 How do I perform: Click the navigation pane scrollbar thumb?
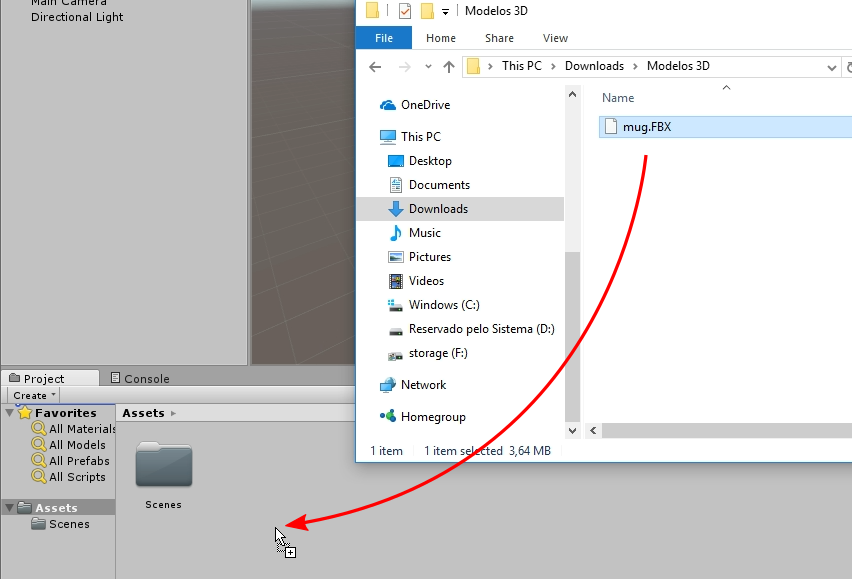[572, 337]
